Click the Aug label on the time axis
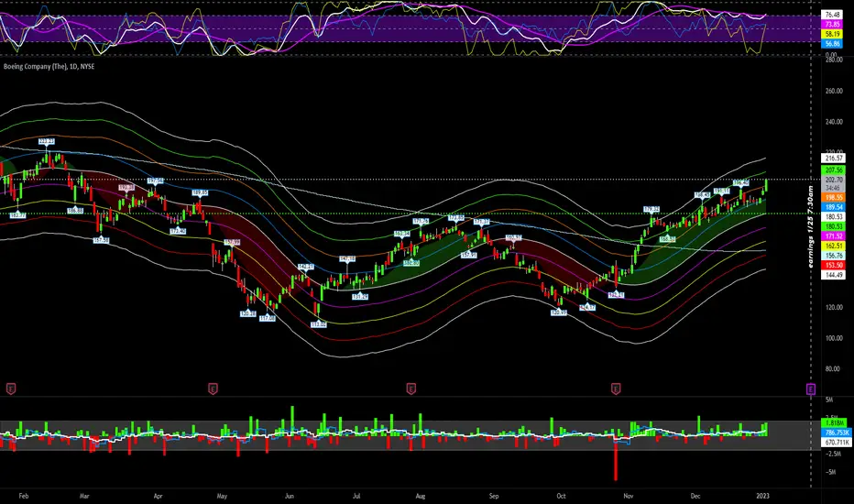Image resolution: width=854 pixels, height=504 pixels. pyautogui.click(x=421, y=496)
